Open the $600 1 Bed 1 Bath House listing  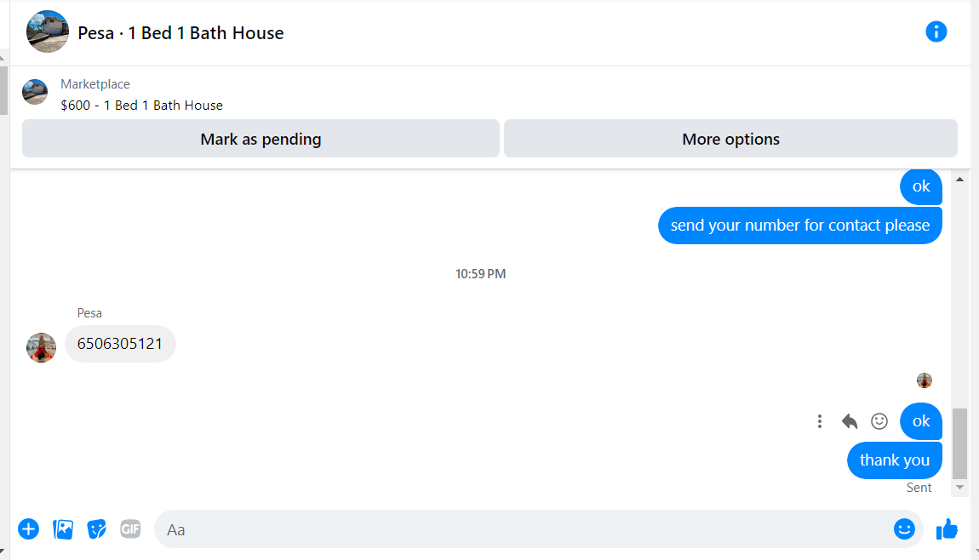click(141, 105)
